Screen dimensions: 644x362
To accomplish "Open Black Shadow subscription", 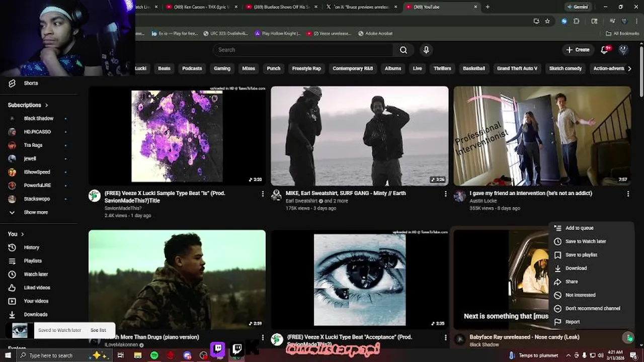I will [x=38, y=119].
